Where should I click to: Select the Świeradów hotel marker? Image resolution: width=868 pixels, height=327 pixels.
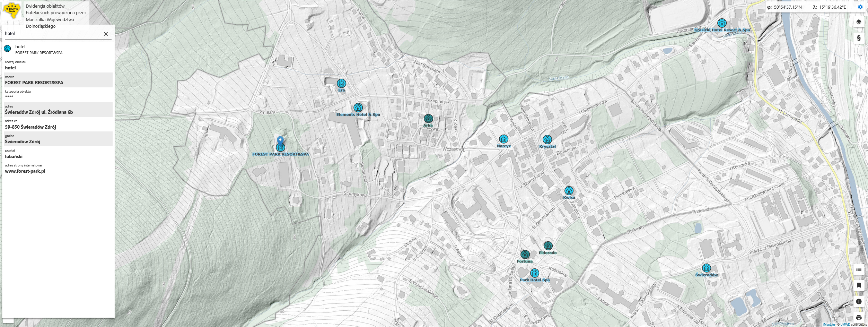click(x=706, y=268)
